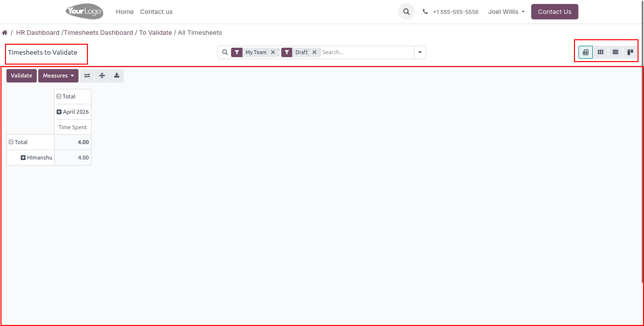This screenshot has height=326, width=644.
Task: Download the pivot table as spreadsheet
Action: (117, 76)
